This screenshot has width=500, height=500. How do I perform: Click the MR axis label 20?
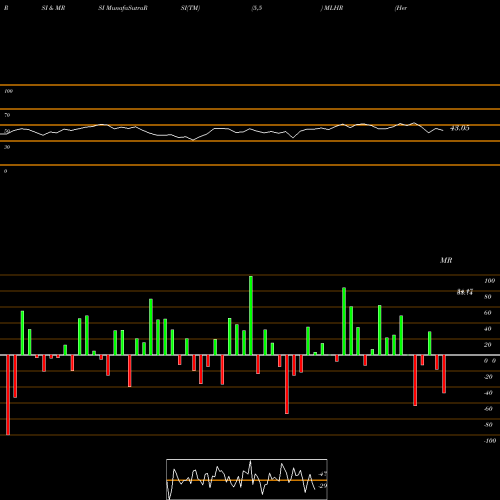pos(488,345)
